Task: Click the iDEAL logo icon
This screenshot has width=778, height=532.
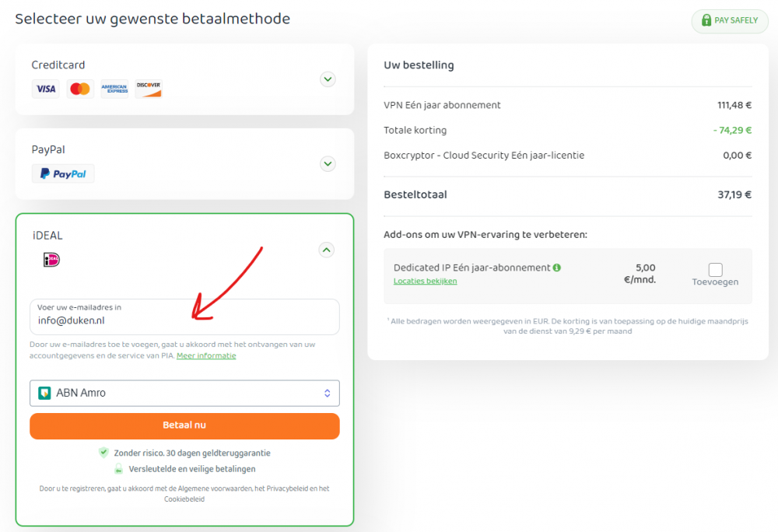Action: [52, 260]
